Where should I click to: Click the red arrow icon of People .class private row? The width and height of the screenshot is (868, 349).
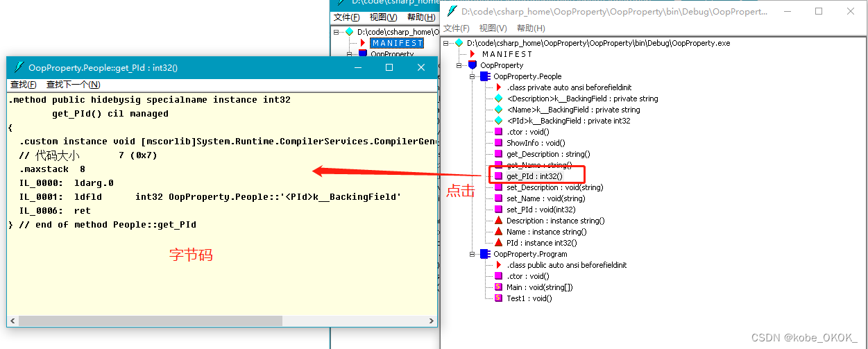(x=498, y=87)
